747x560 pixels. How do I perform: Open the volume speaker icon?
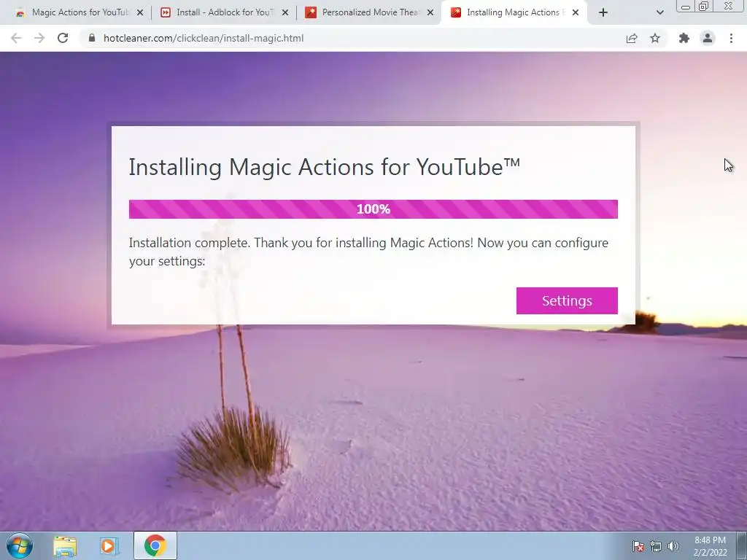tap(673, 546)
